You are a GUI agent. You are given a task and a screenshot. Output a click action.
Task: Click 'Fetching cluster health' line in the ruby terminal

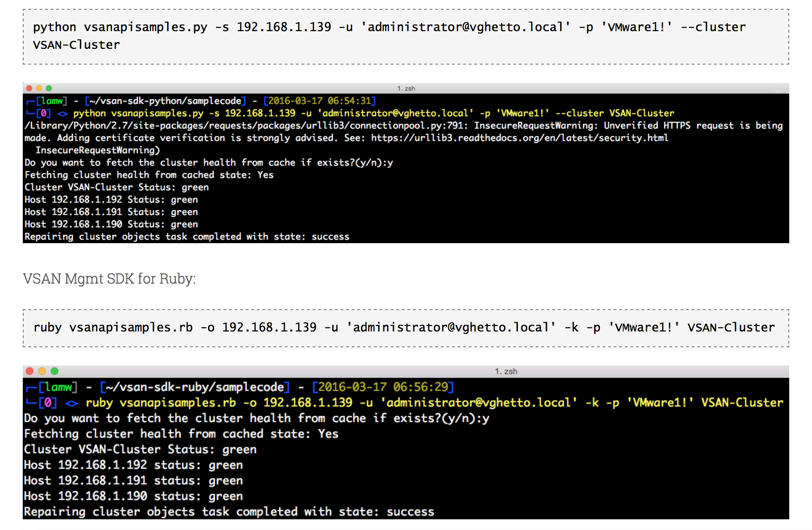181,434
